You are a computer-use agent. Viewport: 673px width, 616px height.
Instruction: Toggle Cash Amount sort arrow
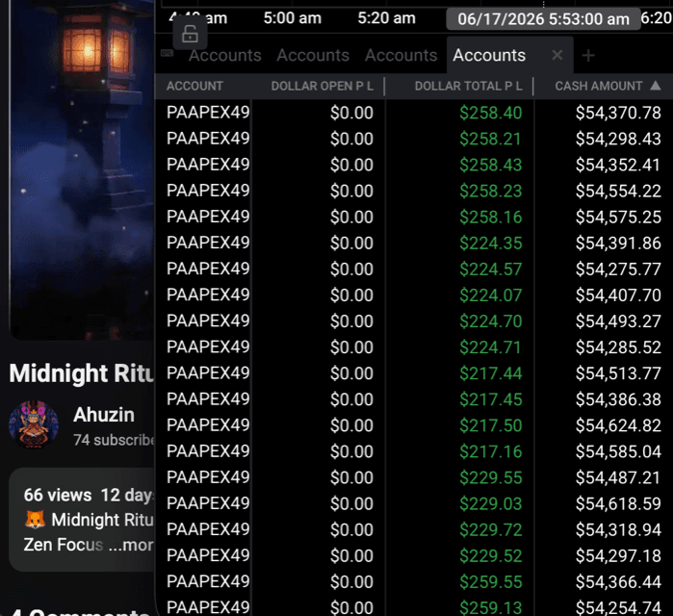tap(655, 86)
